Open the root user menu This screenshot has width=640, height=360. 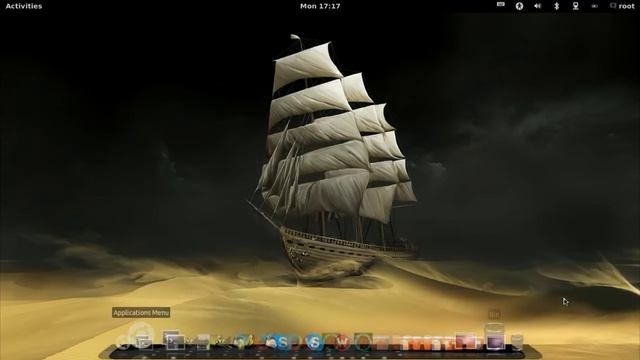622,6
